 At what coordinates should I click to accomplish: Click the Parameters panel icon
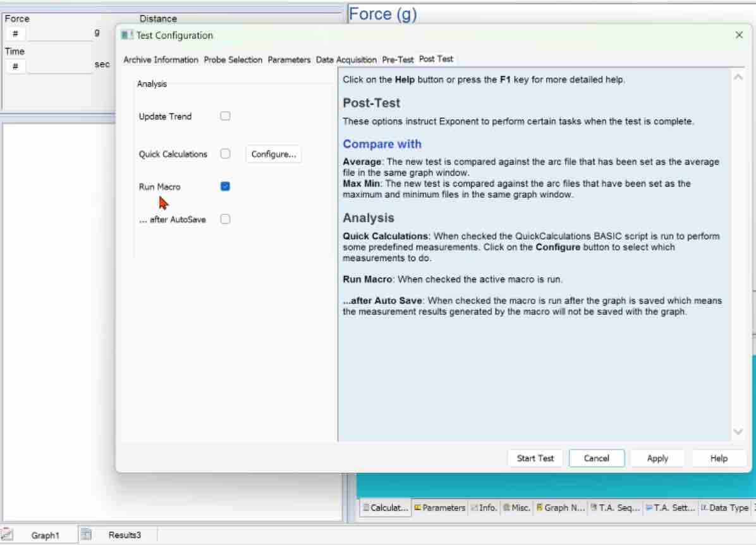(x=418, y=508)
